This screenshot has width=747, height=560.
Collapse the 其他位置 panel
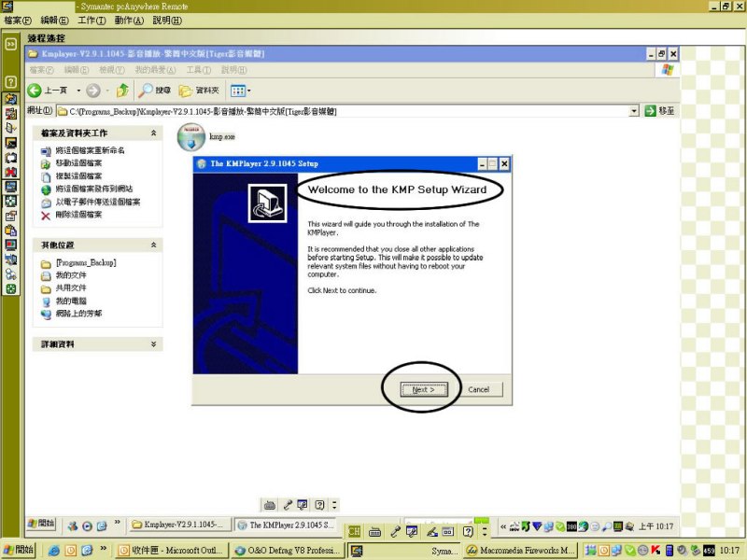(x=153, y=245)
